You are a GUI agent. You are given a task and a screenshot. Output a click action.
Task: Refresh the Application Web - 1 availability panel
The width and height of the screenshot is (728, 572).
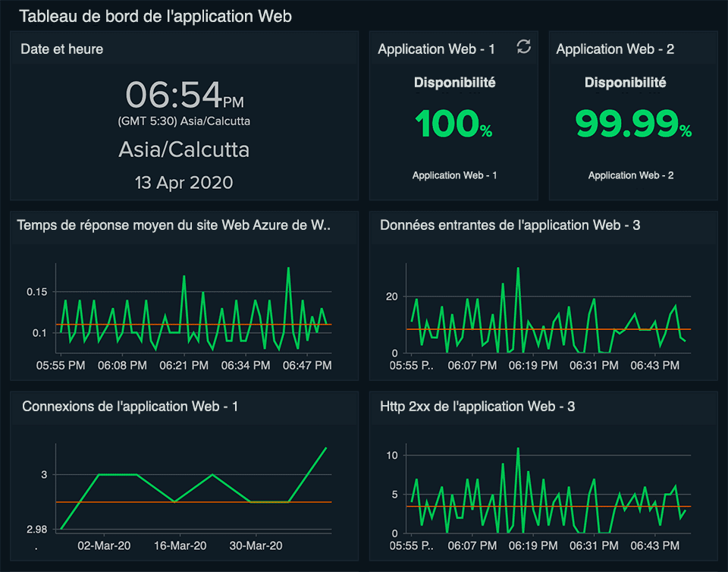(523, 47)
